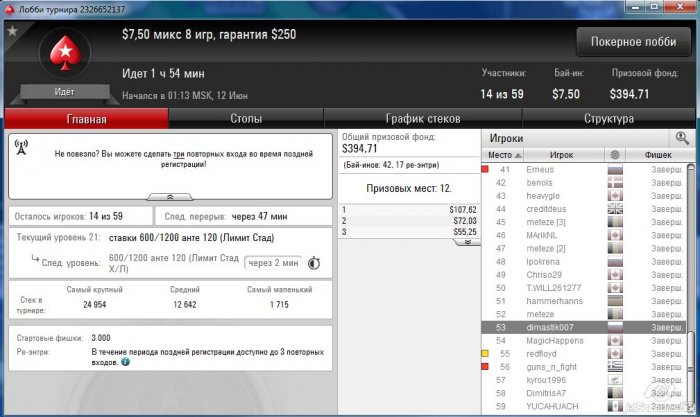Click the через 2 мин level timer button
This screenshot has height=417, width=700.
tap(273, 263)
